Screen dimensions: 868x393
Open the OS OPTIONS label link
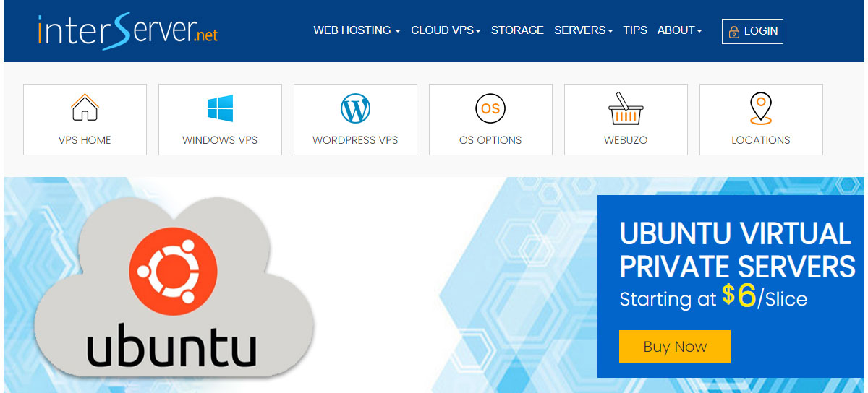[x=490, y=140]
